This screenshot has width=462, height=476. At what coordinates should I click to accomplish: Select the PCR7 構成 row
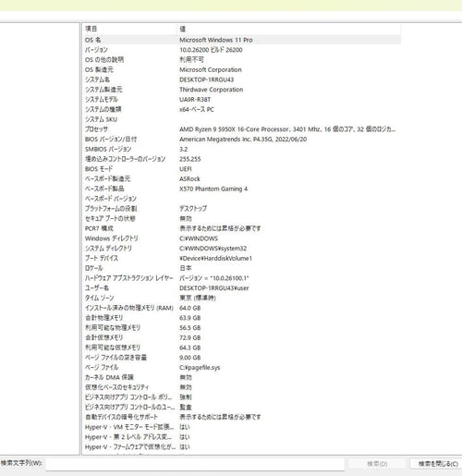coord(241,228)
